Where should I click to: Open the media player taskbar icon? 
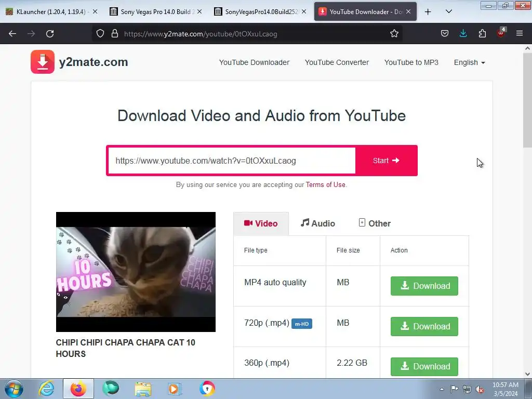(x=175, y=389)
